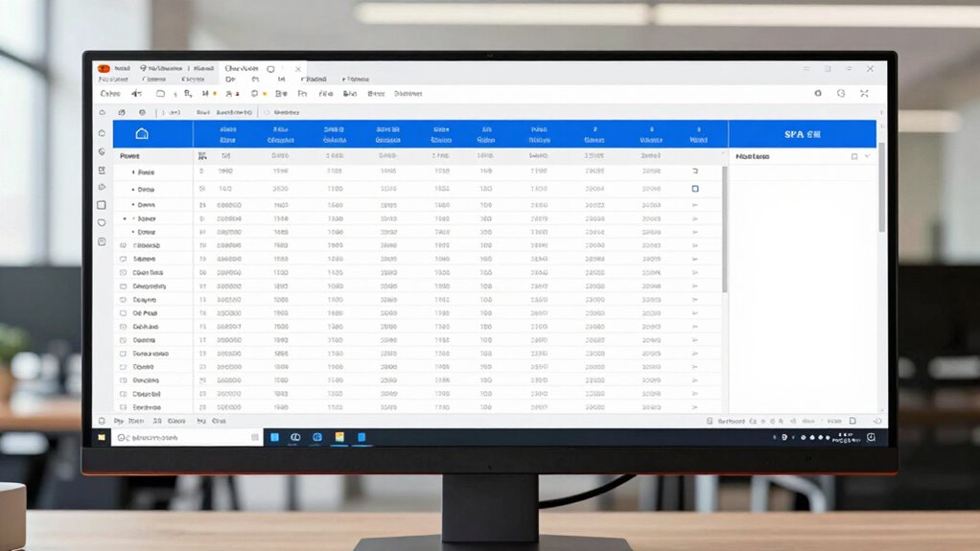Open the Windows Start menu
This screenshot has width=980, height=551.
102,437
